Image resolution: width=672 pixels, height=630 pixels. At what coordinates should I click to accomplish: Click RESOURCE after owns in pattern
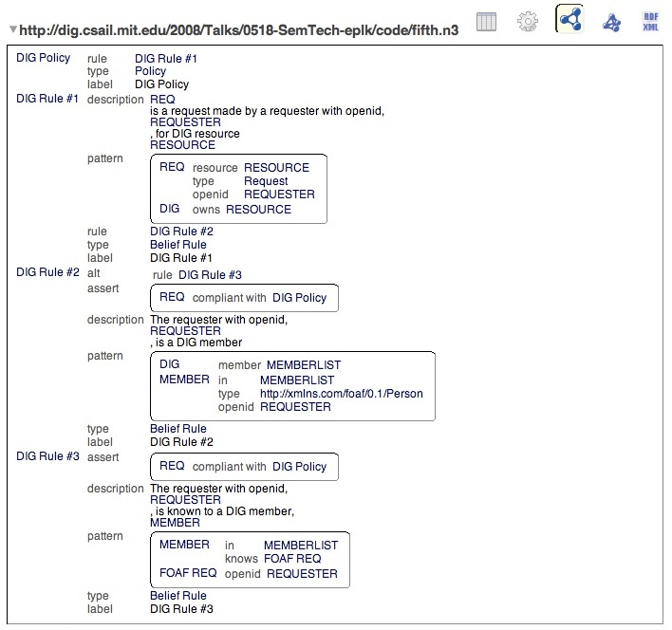[x=258, y=210]
